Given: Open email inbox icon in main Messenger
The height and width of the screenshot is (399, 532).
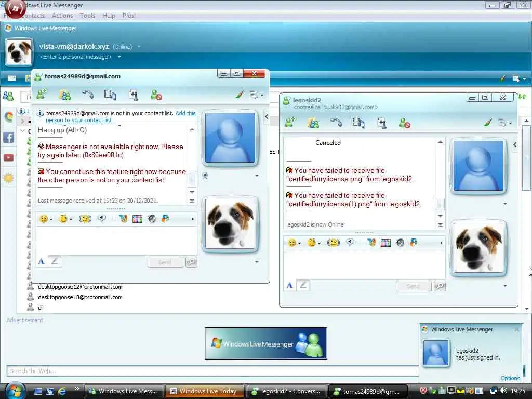Looking at the screenshot, I should pos(12,78).
